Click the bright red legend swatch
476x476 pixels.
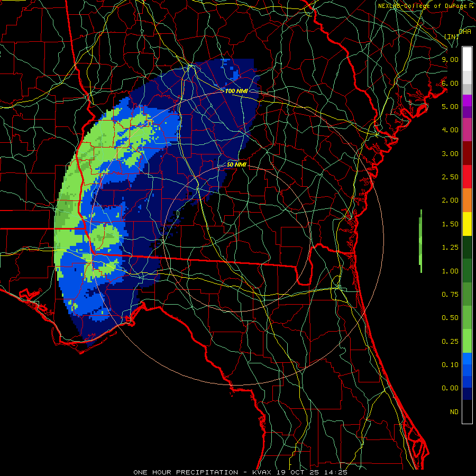tap(467, 177)
